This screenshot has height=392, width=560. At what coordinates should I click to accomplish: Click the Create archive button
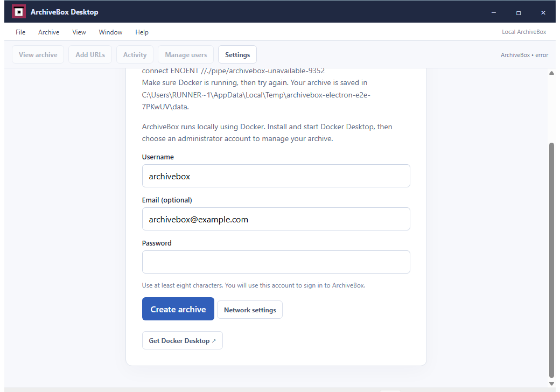coord(178,309)
